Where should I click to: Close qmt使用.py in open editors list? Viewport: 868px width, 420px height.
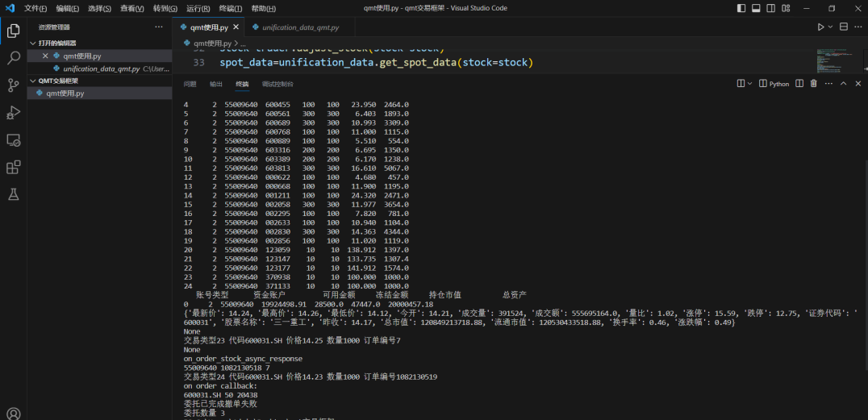click(45, 56)
